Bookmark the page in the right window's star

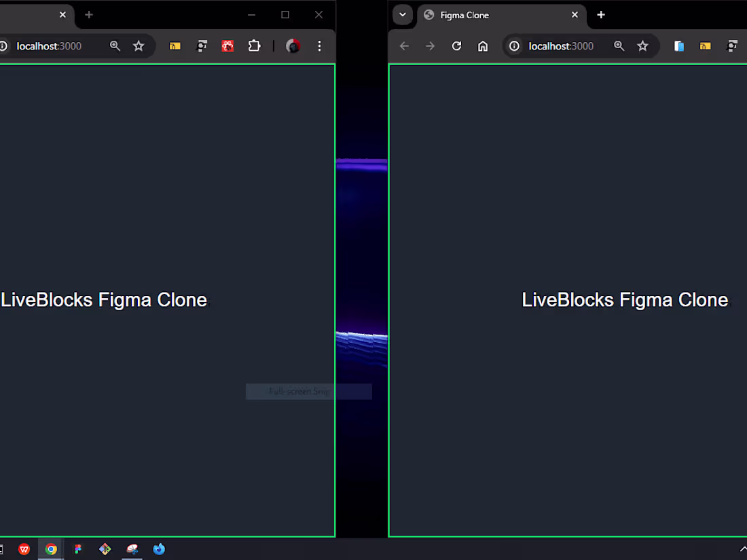coord(642,45)
